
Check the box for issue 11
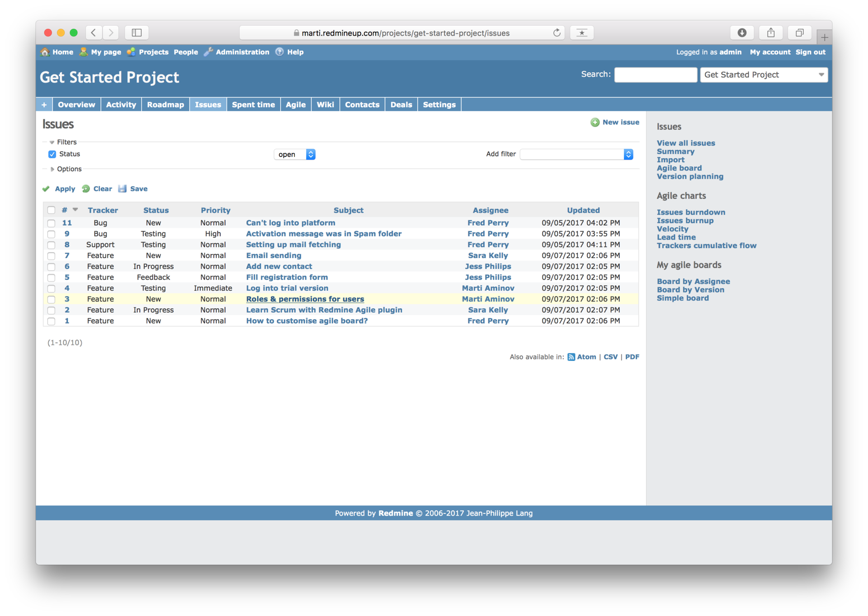pyautogui.click(x=51, y=223)
